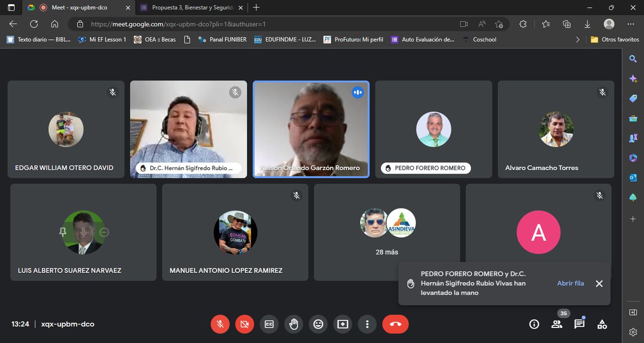Screen dimensions: 644x343
Task: Open Edge sidebar search icon
Action: coord(633,59)
